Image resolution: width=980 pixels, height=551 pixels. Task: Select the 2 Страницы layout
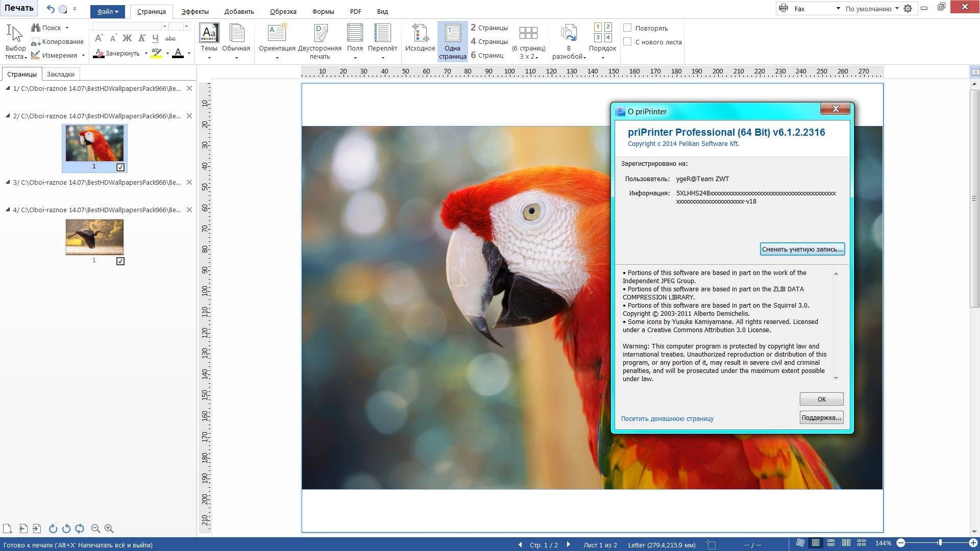click(489, 28)
